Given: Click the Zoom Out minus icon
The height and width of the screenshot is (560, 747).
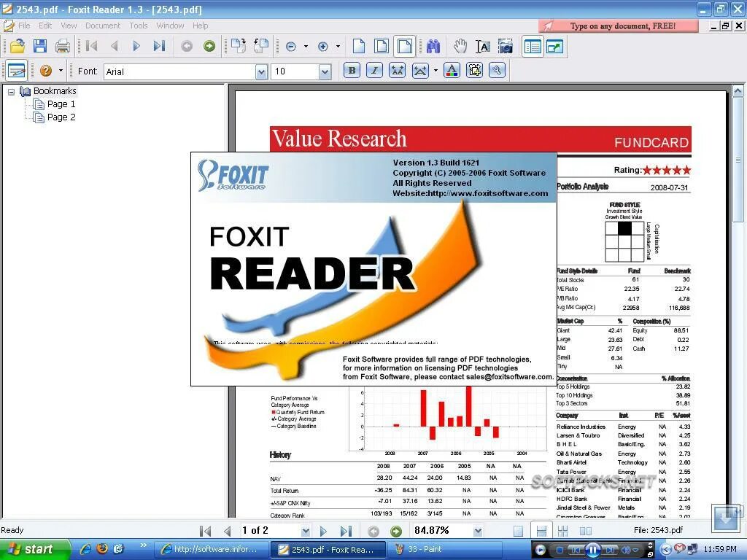Looking at the screenshot, I should [x=290, y=47].
